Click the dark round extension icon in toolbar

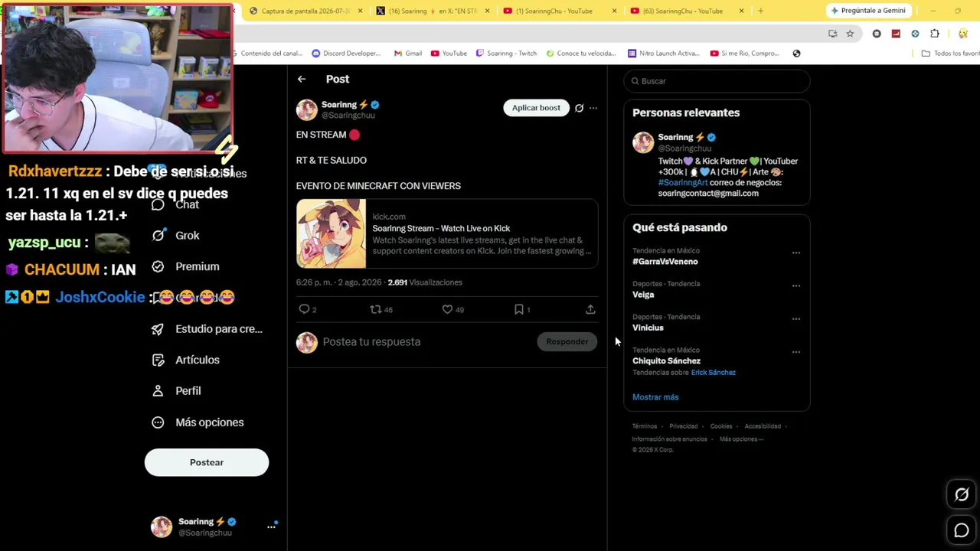pos(877,34)
